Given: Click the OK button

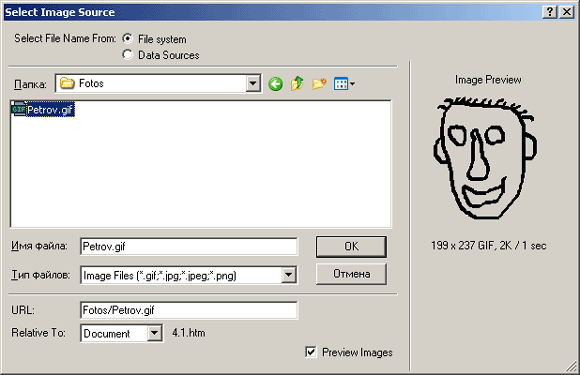Looking at the screenshot, I should [x=351, y=246].
